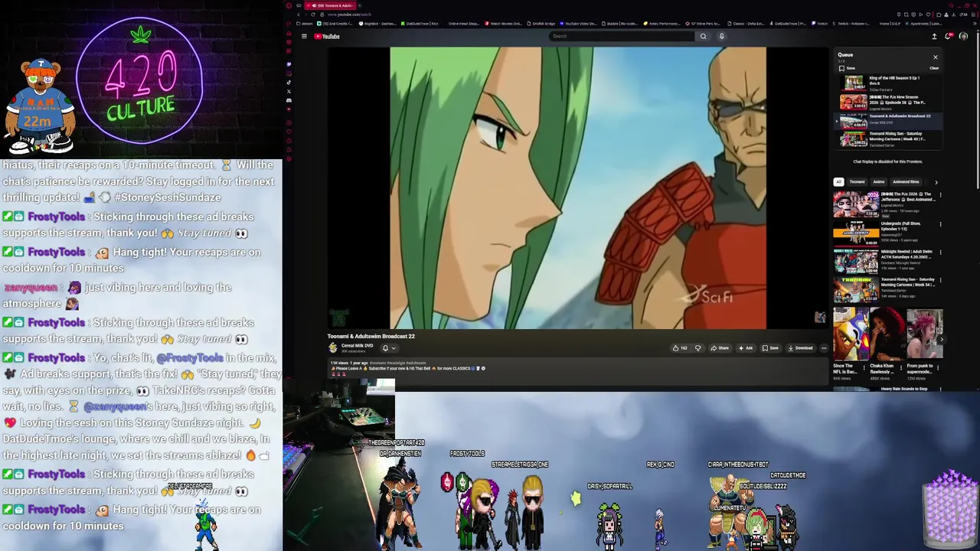Screen dimensions: 980x551
Task: Expand the notification preference chevron for Cereal Milk DVD
Action: (x=394, y=348)
